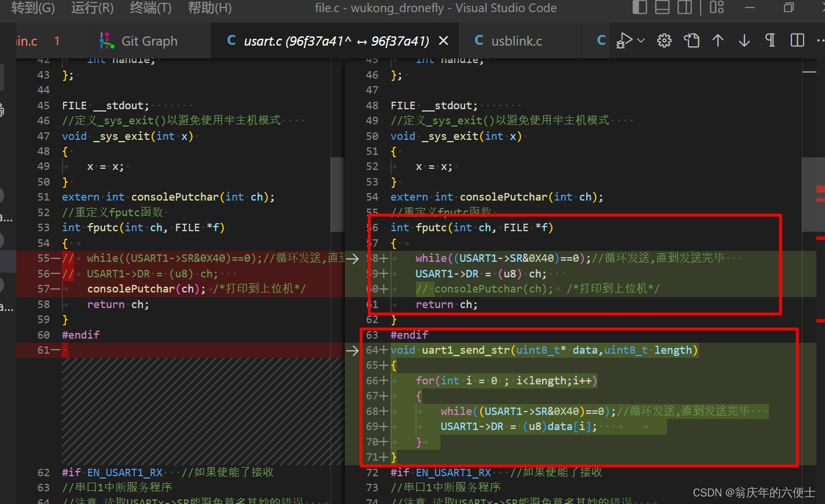This screenshot has width=825, height=504.
Task: Click the removed '// USART1->DR = (u8) ch;' on left line 56
Action: pyautogui.click(x=140, y=274)
